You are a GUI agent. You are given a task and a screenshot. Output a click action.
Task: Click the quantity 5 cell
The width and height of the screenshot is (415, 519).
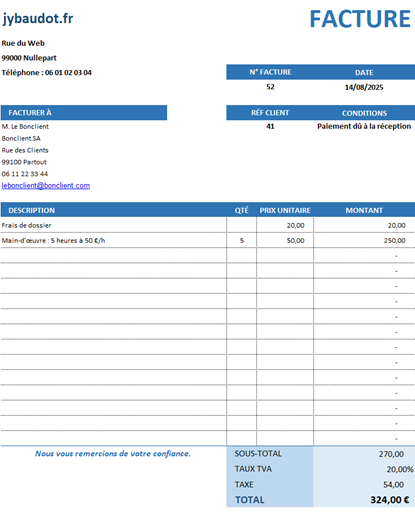pos(242,240)
